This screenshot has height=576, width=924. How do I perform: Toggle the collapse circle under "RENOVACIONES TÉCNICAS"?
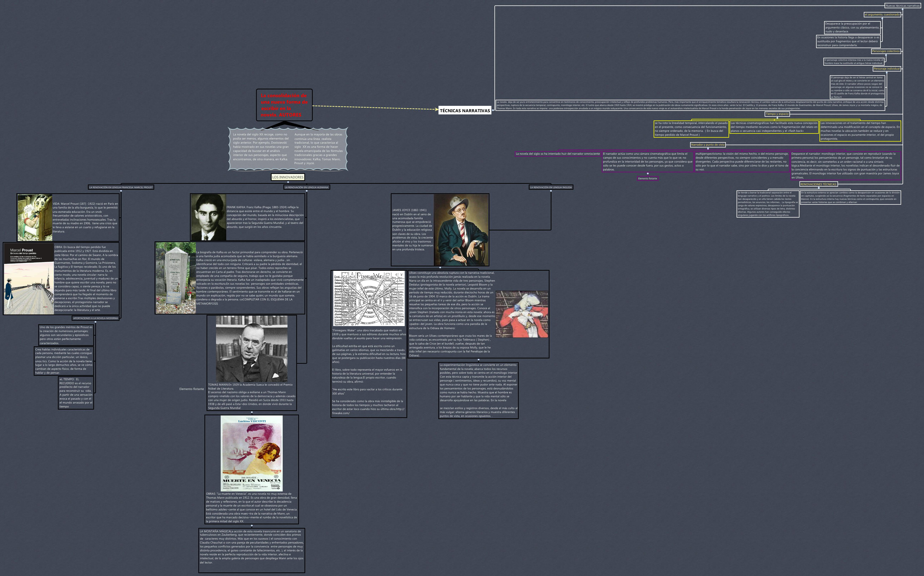(x=819, y=188)
